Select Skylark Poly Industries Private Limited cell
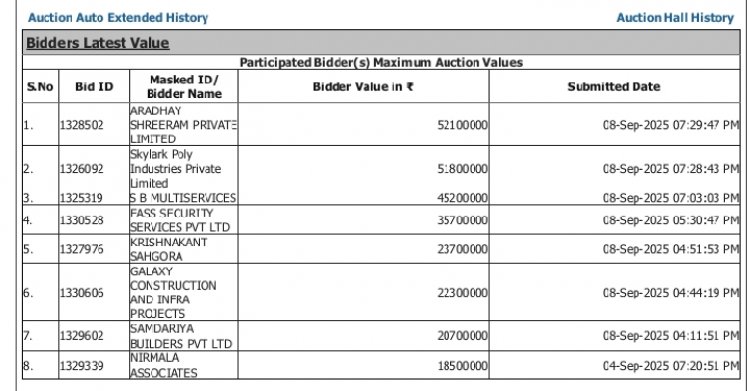750x391 pixels. pos(184,168)
